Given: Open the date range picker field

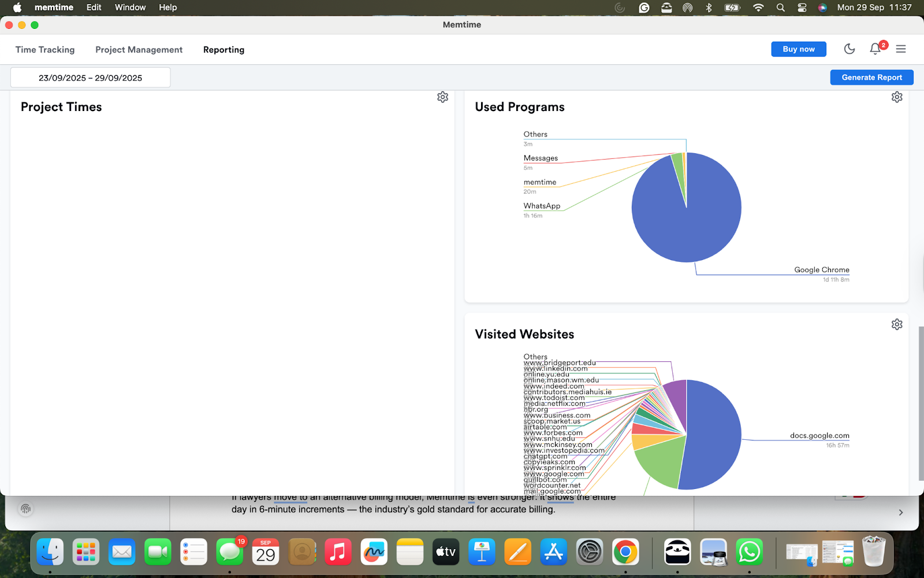Looking at the screenshot, I should (91, 77).
